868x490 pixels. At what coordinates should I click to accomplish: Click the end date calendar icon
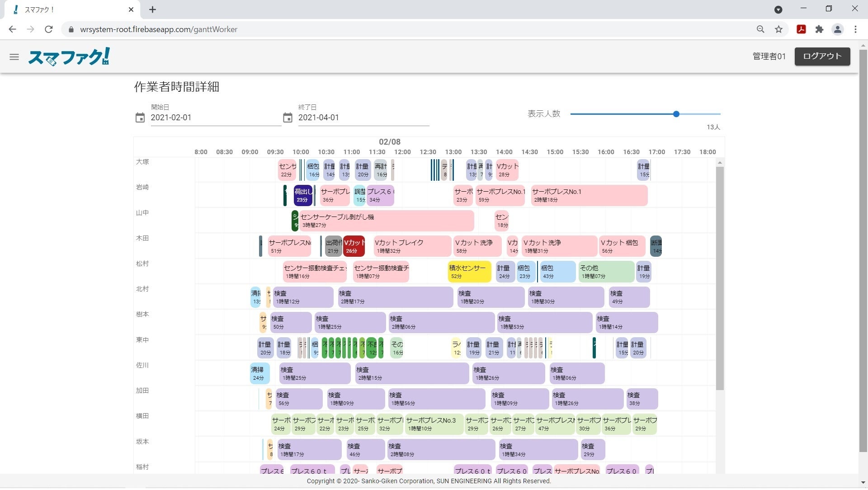288,118
